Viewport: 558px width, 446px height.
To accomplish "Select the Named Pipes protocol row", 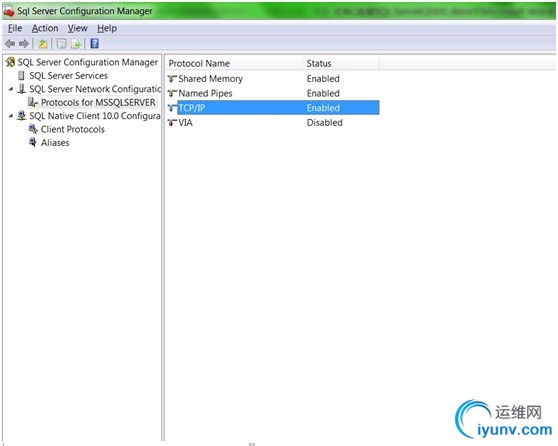I will (273, 93).
